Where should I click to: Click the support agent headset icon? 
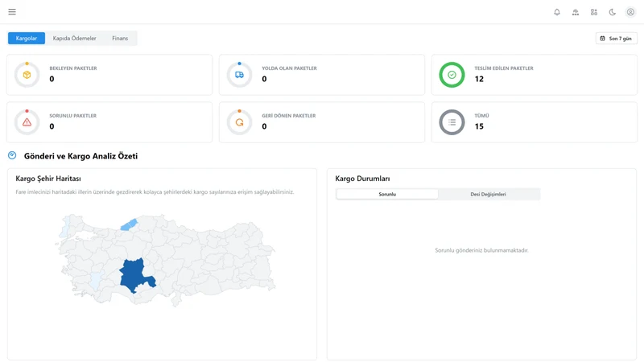click(x=576, y=12)
